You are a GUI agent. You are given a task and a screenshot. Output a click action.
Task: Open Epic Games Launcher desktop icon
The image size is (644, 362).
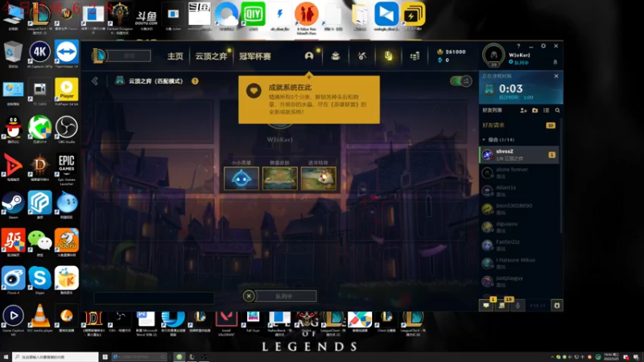click(67, 169)
